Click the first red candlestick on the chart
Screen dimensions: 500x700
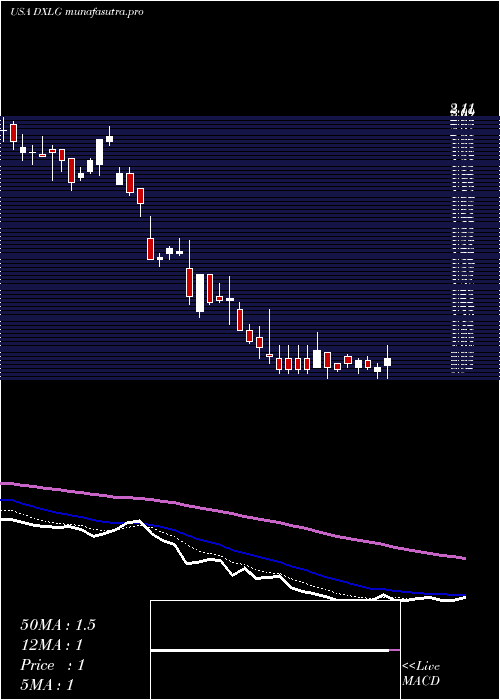(13, 133)
